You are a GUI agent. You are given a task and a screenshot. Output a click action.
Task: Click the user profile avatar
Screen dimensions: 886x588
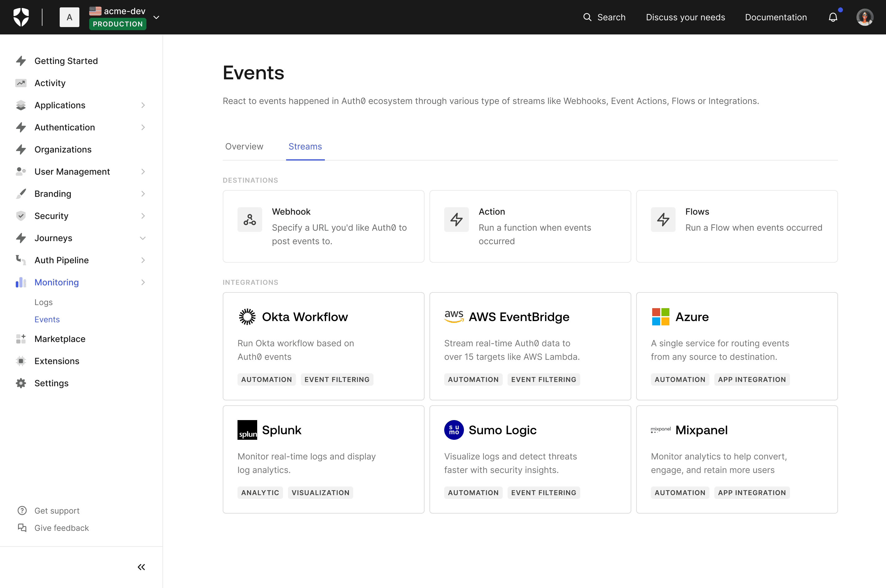(864, 17)
